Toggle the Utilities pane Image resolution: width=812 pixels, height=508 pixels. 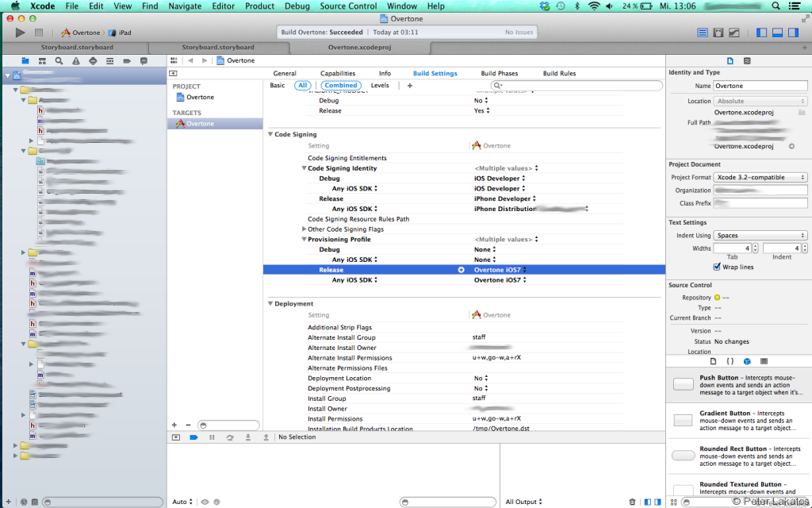pos(793,33)
